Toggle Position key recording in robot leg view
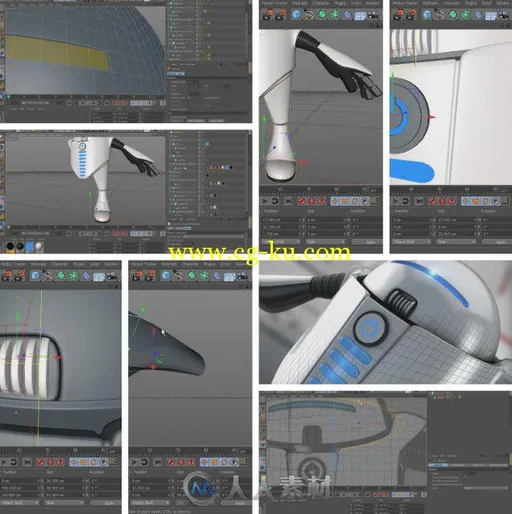This screenshot has height=514, width=512. pos(335,201)
